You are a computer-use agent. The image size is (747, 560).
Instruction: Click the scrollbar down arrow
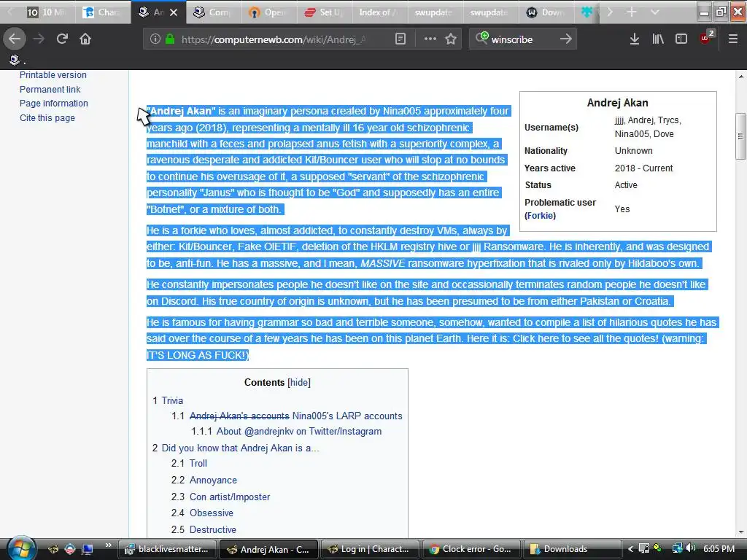point(741,532)
